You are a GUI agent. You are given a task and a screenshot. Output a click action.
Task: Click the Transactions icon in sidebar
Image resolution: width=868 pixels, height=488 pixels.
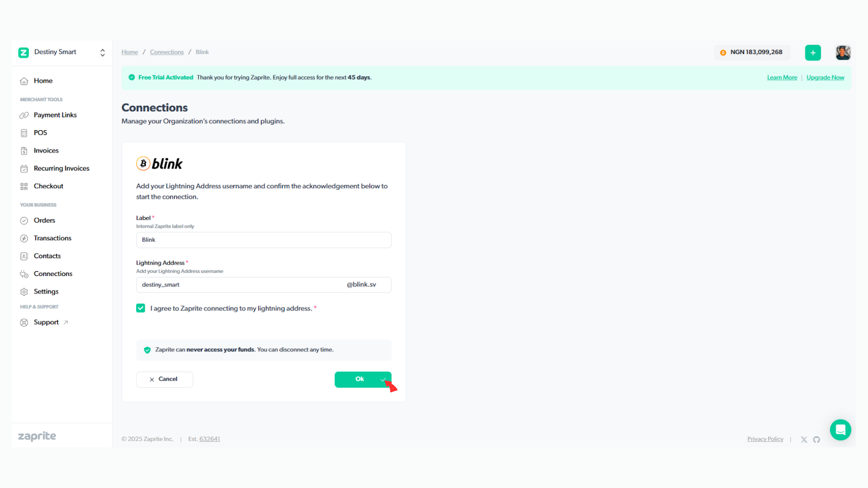pos(24,239)
